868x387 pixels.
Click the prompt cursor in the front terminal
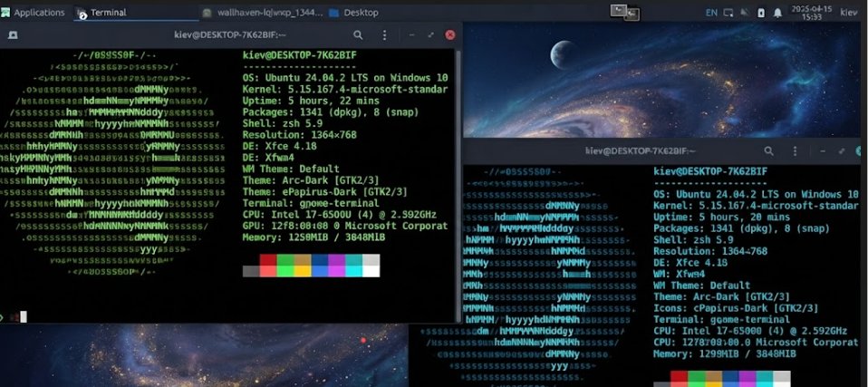click(x=24, y=316)
